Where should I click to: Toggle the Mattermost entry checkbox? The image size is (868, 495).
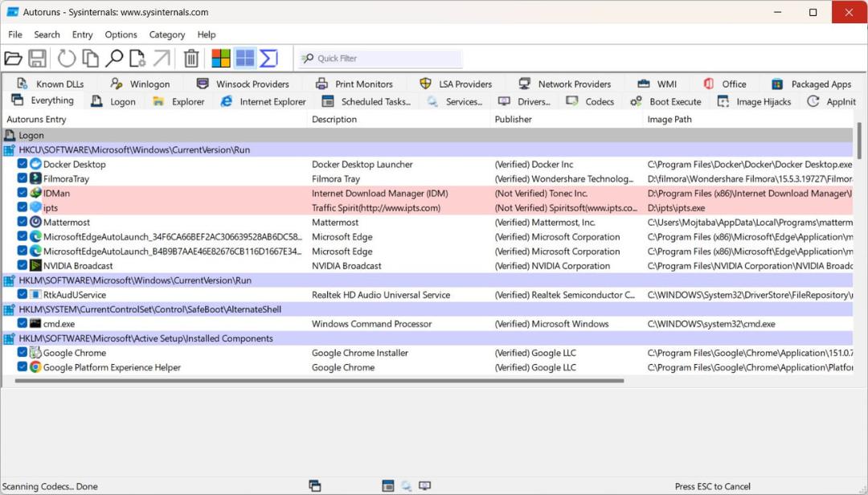pyautogui.click(x=23, y=222)
